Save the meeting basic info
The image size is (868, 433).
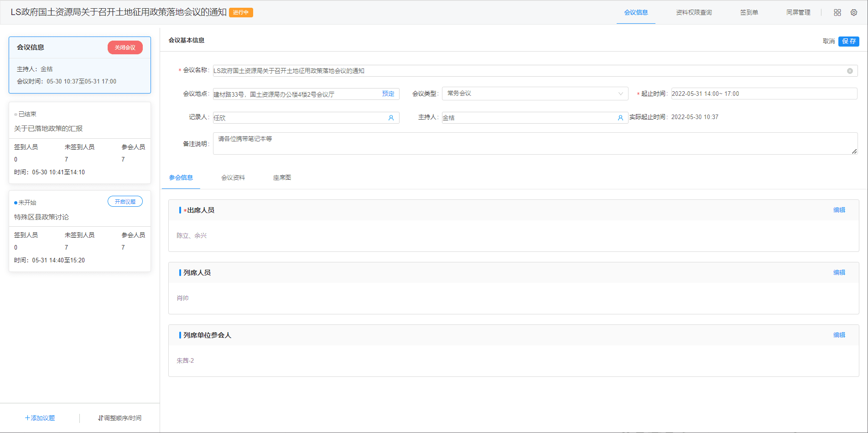tap(849, 42)
